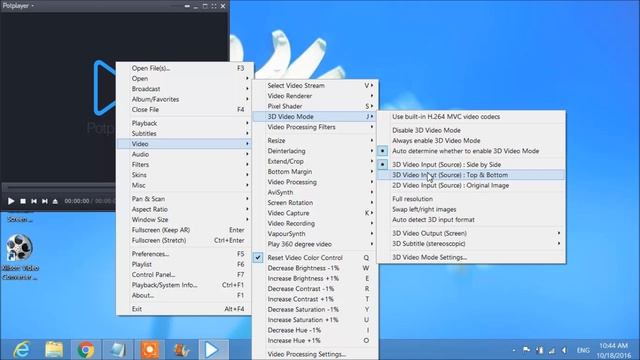Open the Audio menu entry

click(x=185, y=154)
